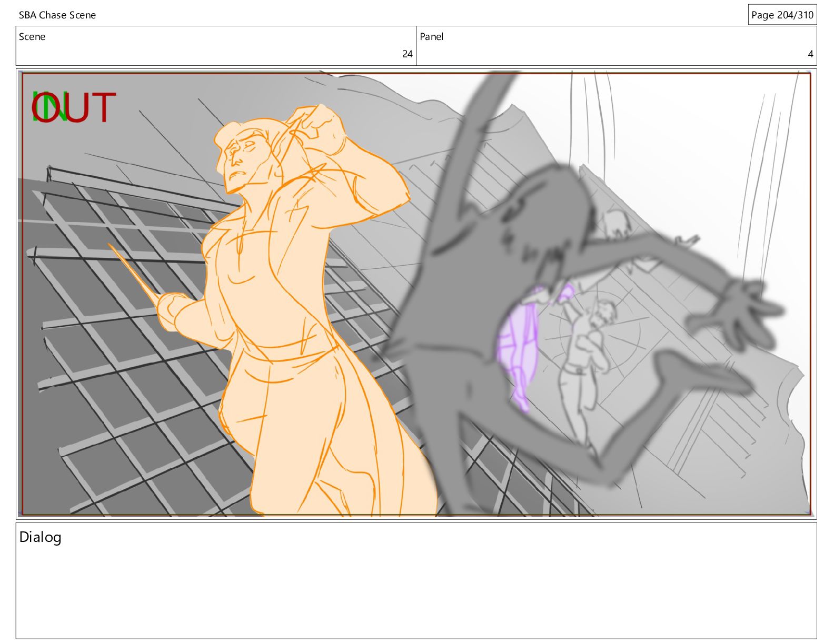Click the 'Dialog' label
Screen dimensions: 834x644
click(41, 537)
